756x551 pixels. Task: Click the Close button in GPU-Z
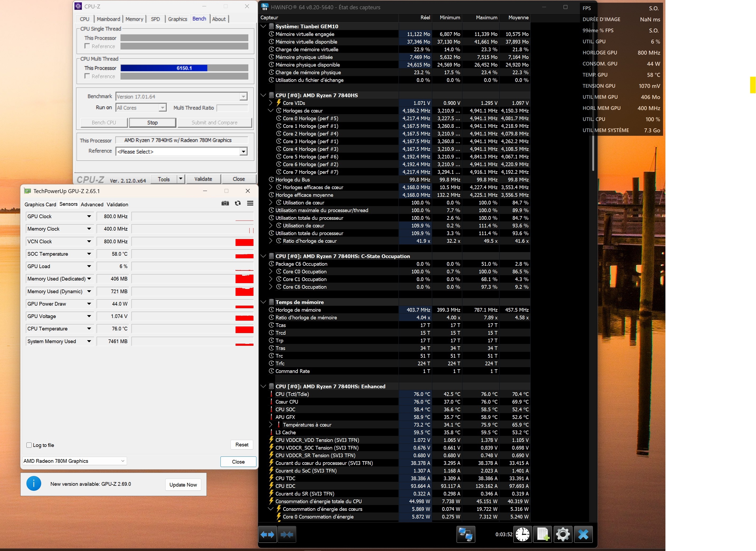tap(238, 462)
